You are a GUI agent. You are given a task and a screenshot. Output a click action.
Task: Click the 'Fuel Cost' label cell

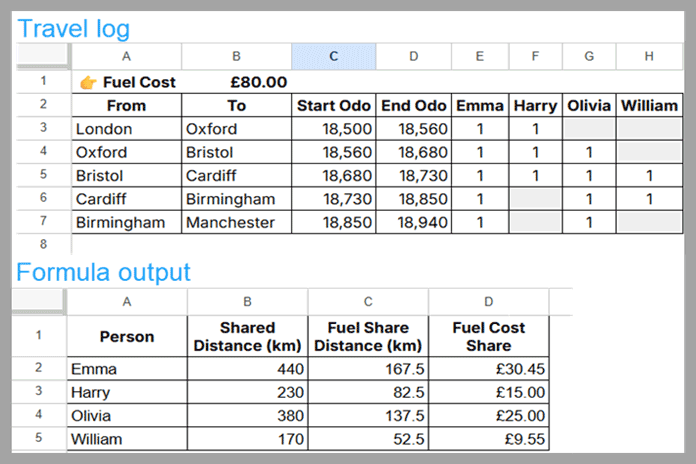tap(127, 82)
